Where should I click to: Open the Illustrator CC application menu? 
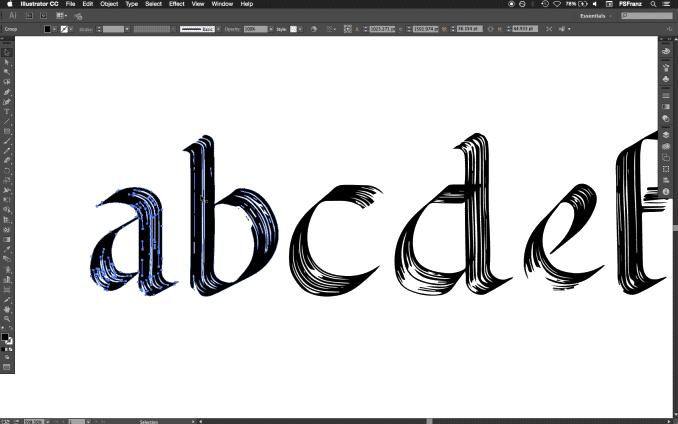pyautogui.click(x=39, y=4)
